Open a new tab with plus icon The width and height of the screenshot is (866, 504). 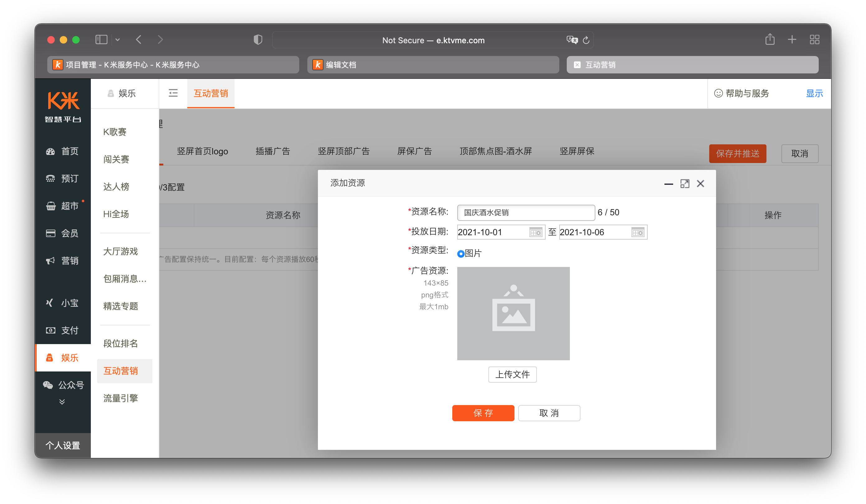point(792,40)
